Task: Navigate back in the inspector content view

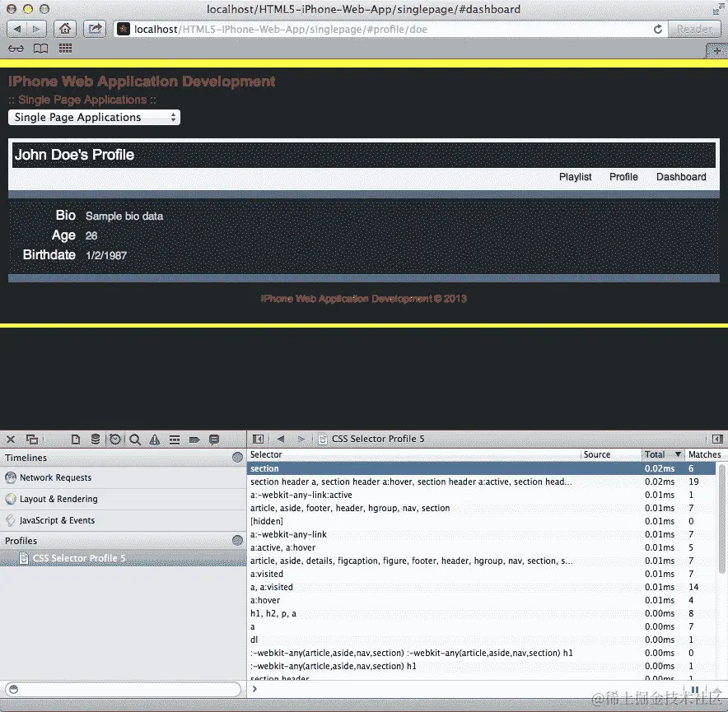Action: (281, 439)
